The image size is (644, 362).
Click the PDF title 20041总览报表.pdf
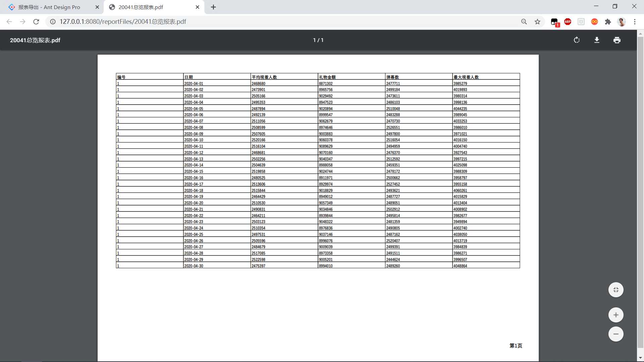(35, 40)
